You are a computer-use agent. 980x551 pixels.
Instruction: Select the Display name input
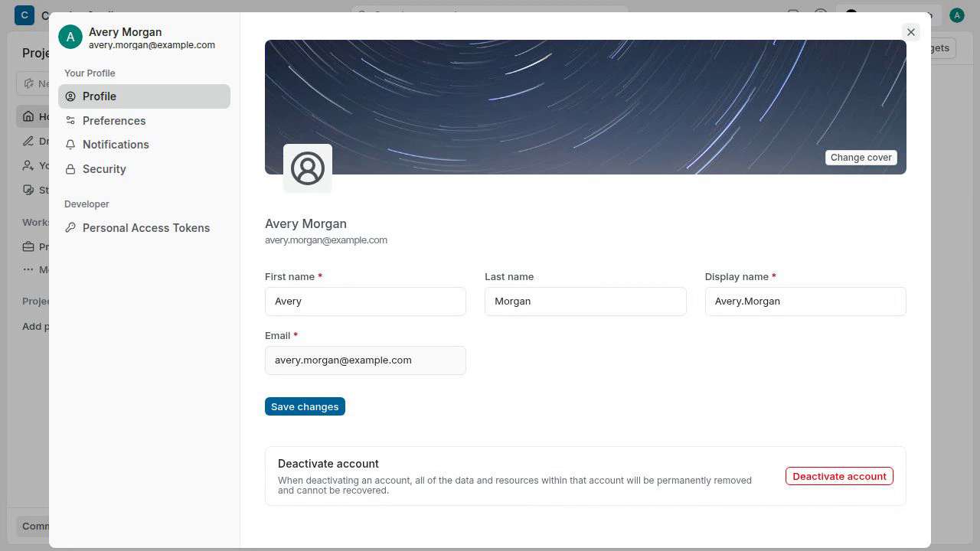(805, 302)
